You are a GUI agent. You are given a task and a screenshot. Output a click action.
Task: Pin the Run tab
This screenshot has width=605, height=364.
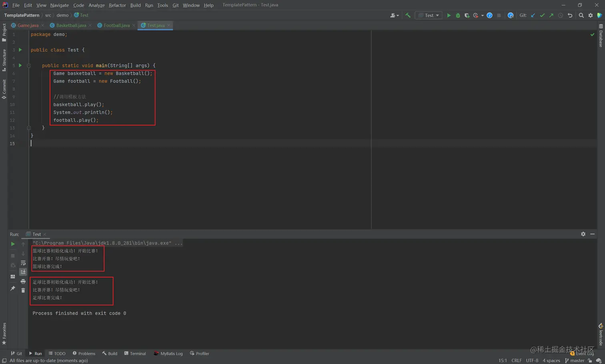13,288
